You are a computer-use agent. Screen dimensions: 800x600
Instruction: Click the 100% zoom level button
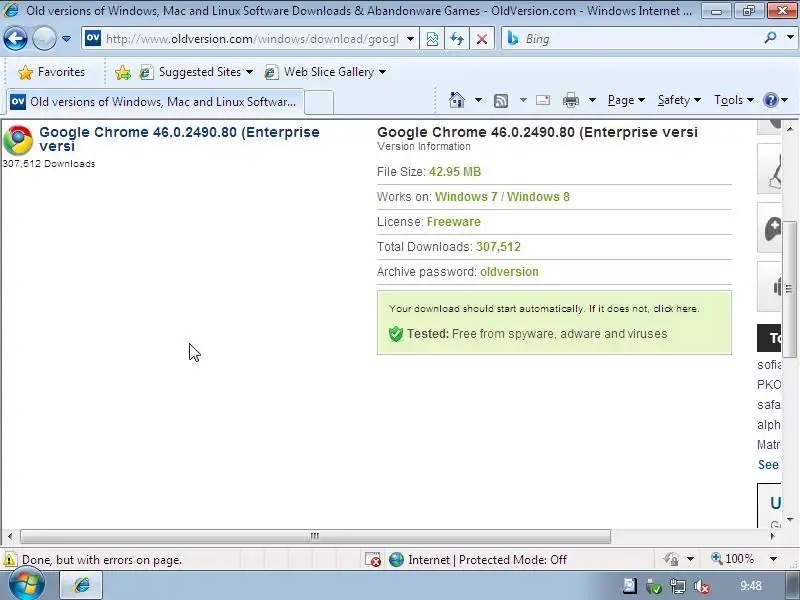[733, 559]
